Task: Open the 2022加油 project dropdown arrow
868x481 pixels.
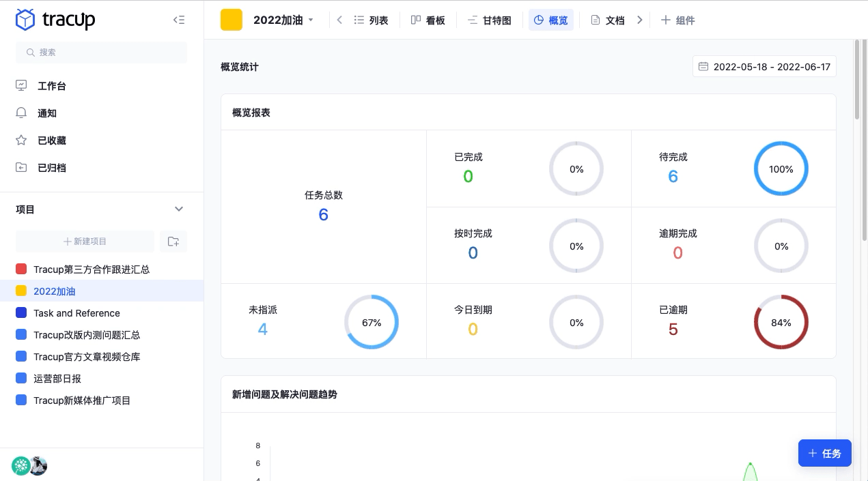Action: coord(311,20)
